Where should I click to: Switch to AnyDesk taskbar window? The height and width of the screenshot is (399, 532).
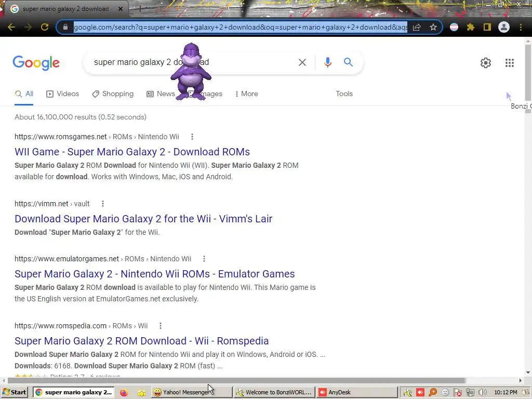tap(357, 392)
